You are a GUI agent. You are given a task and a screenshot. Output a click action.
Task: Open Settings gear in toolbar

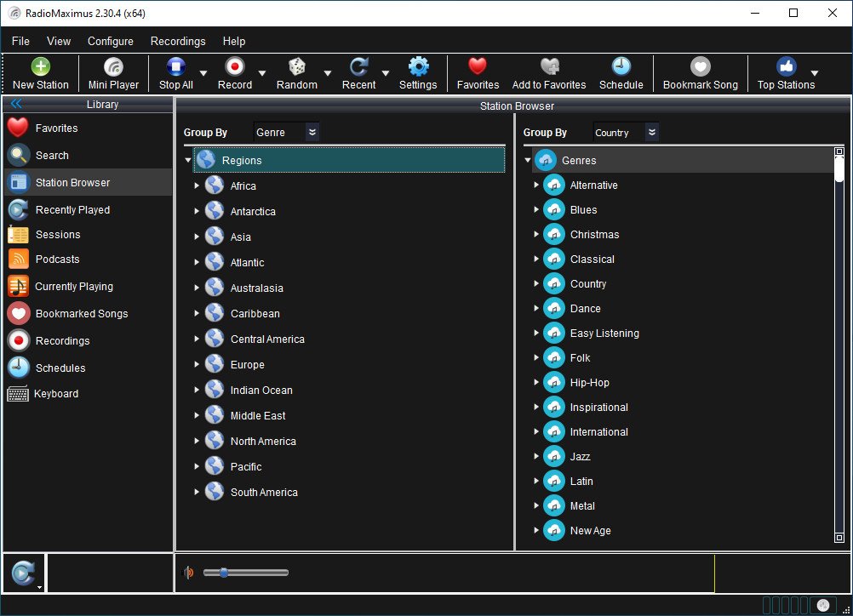click(418, 68)
